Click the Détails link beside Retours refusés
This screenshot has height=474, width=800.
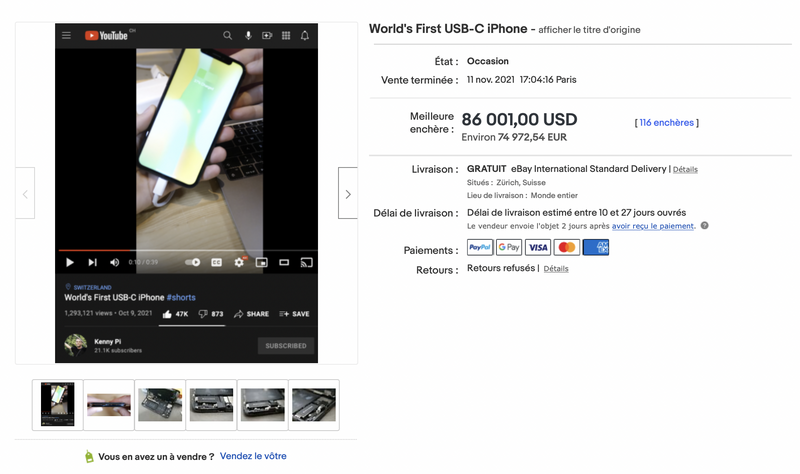tap(556, 269)
